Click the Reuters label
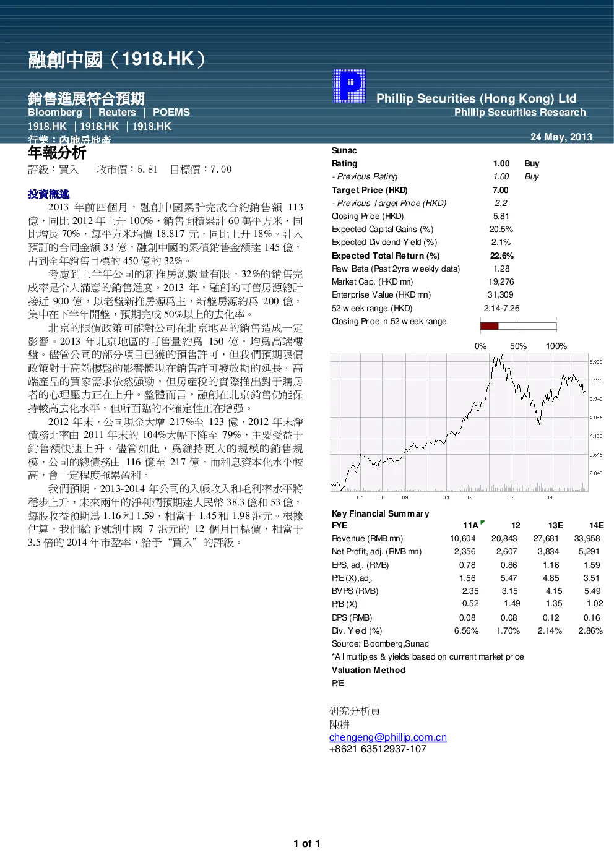This screenshot has width=614, height=868. tap(117, 113)
